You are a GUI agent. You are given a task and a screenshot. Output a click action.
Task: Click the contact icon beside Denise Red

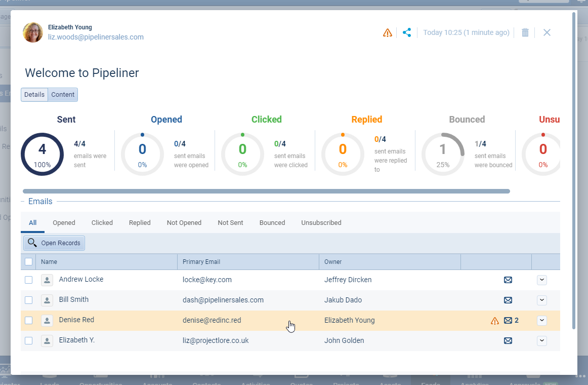pyautogui.click(x=47, y=321)
